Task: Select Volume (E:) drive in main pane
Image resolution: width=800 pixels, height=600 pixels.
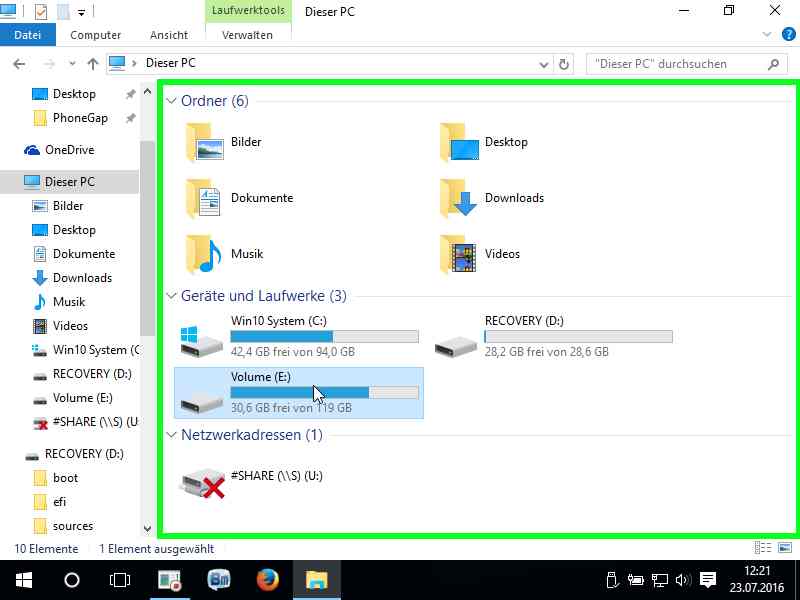Action: (x=299, y=392)
